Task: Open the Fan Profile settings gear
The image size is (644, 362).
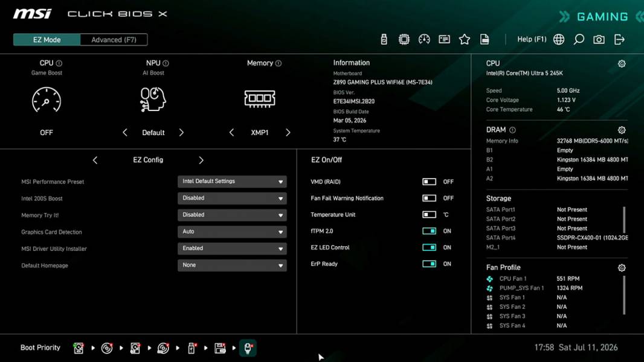Action: click(x=622, y=268)
